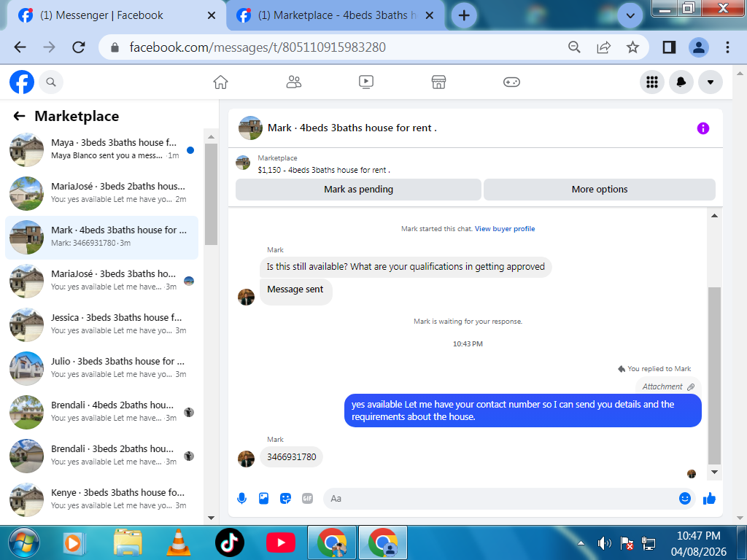Go back from Marketplace inbox arrow
This screenshot has height=560, width=747.
(x=19, y=116)
